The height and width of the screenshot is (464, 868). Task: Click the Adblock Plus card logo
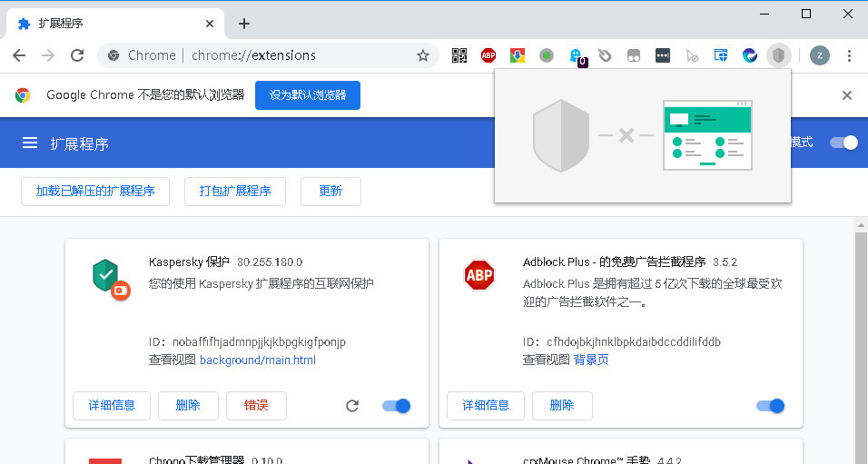click(x=479, y=275)
